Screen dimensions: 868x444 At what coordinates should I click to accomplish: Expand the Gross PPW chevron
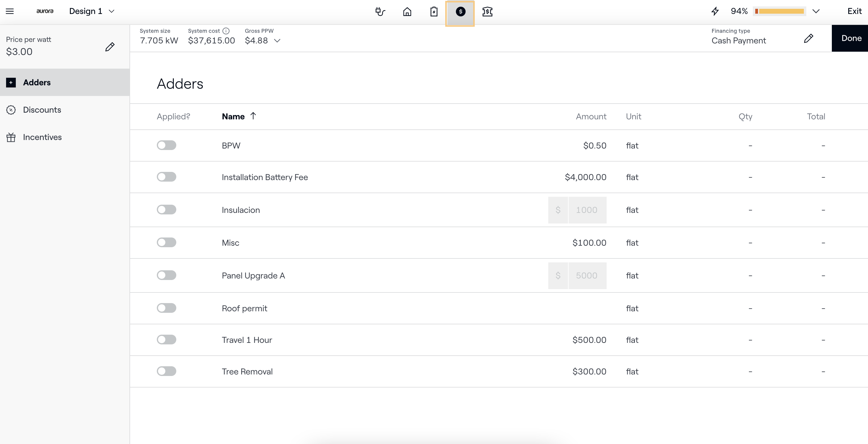pos(277,41)
